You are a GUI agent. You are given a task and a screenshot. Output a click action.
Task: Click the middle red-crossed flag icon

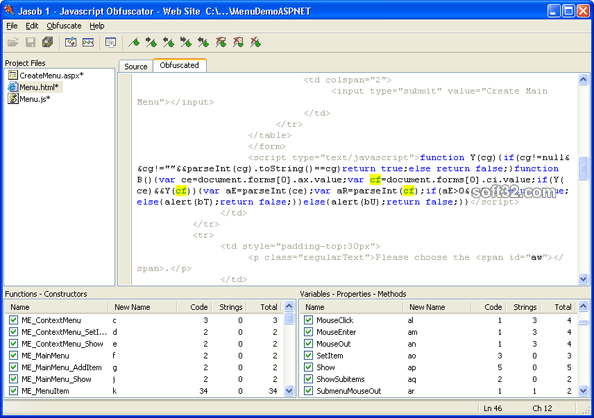pyautogui.click(x=238, y=42)
